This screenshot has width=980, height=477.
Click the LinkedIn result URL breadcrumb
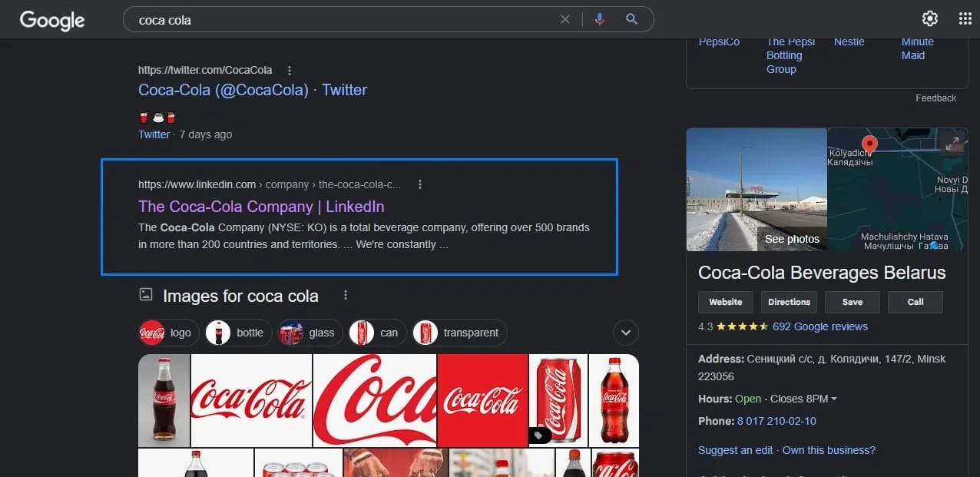(270, 184)
